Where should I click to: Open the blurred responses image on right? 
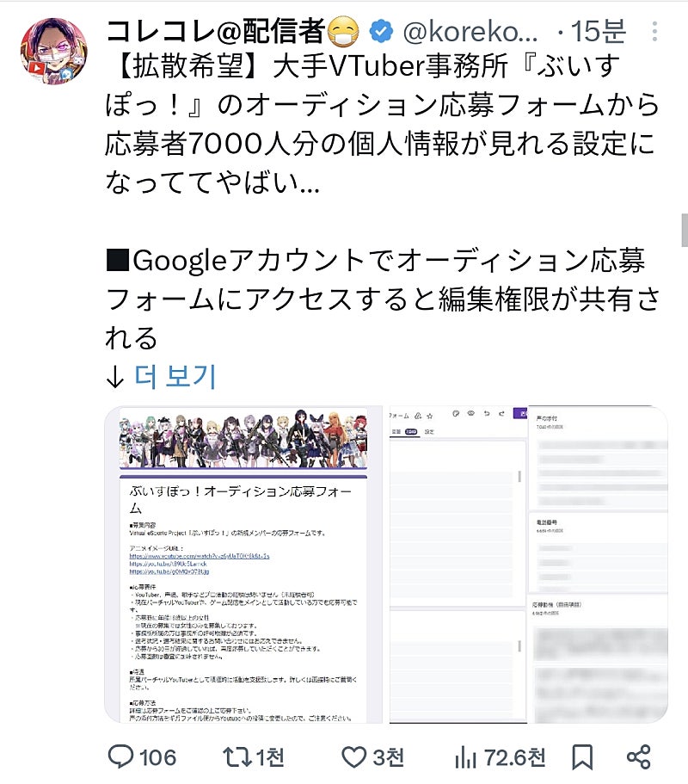(599, 565)
